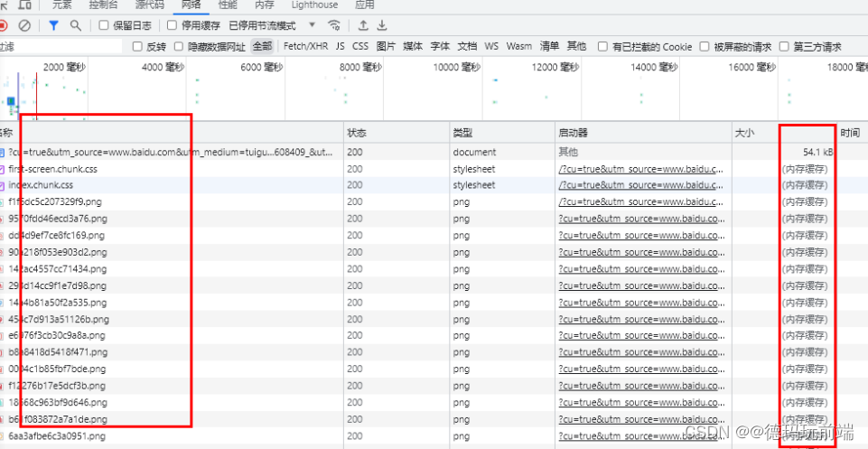This screenshot has height=449, width=868.
Task: Toggle 隐藏数据网址 checkbox
Action: click(x=178, y=46)
